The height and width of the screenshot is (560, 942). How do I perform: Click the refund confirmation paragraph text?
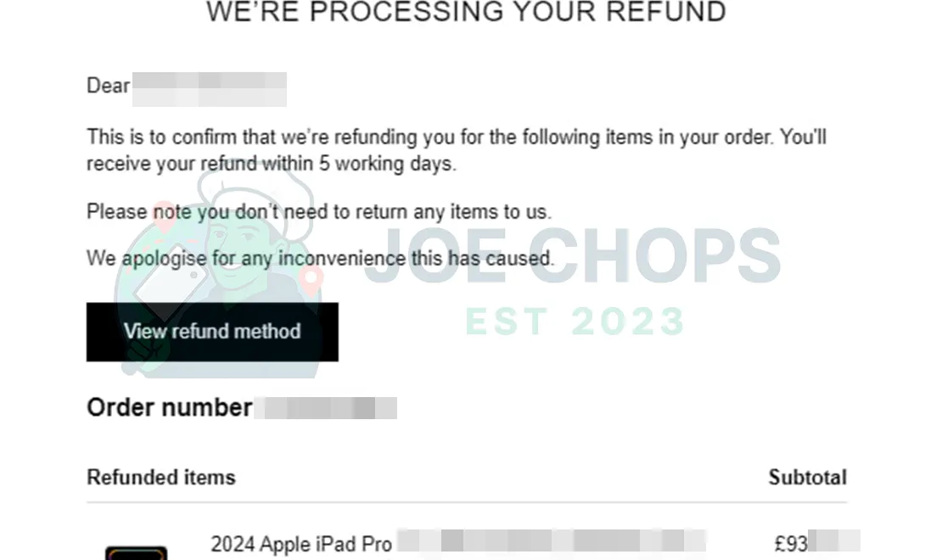(x=456, y=149)
